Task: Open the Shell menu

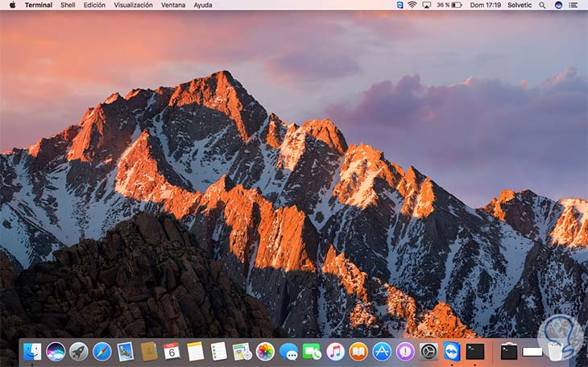Action: (x=68, y=5)
